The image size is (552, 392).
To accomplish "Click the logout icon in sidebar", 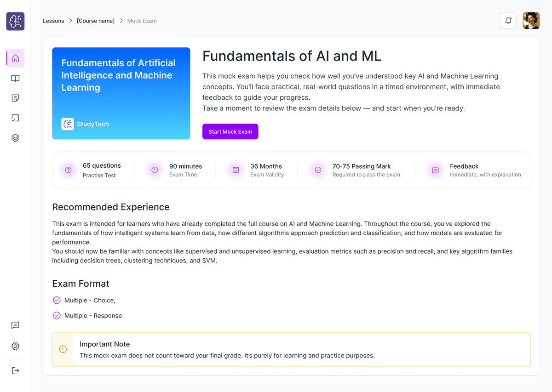I will pos(15,370).
